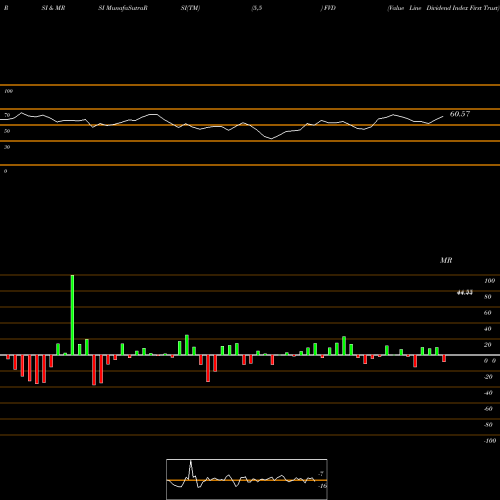
Task: Click the MR axis label -100
Action: pyautogui.click(x=490, y=441)
